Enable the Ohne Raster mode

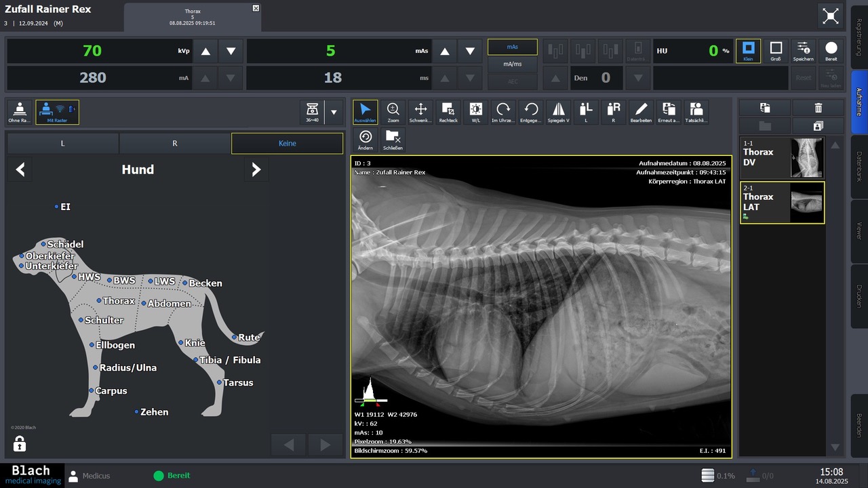(x=20, y=112)
